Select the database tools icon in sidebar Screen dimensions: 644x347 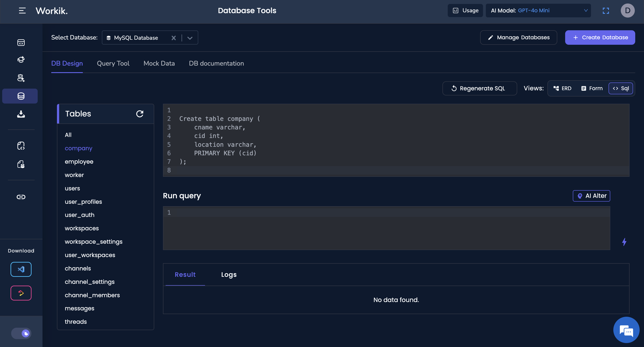(20, 96)
